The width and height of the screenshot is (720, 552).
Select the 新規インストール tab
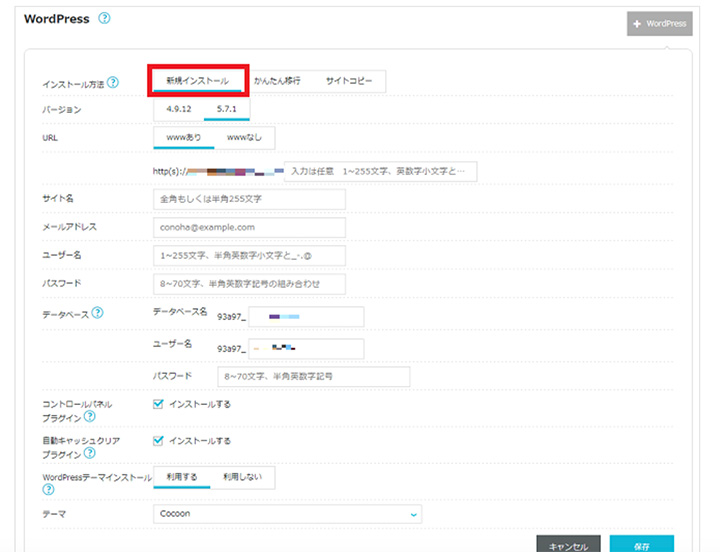(x=197, y=81)
